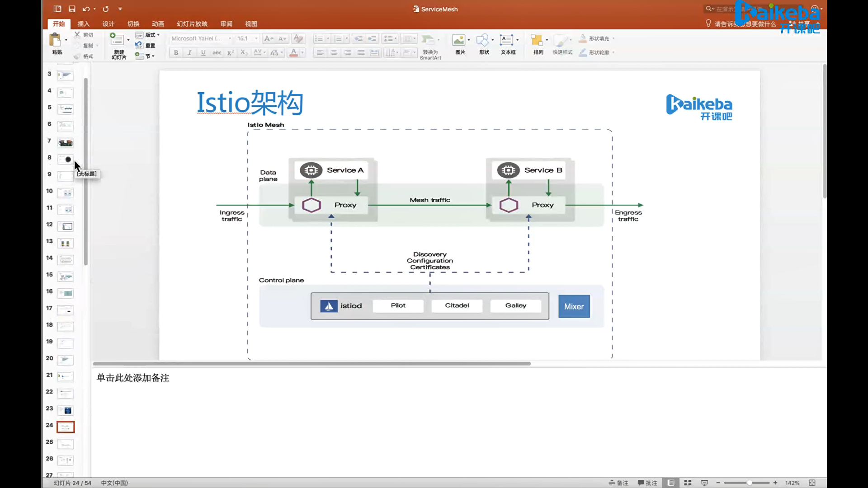Insert a picture with 图片 icon

click(x=459, y=40)
